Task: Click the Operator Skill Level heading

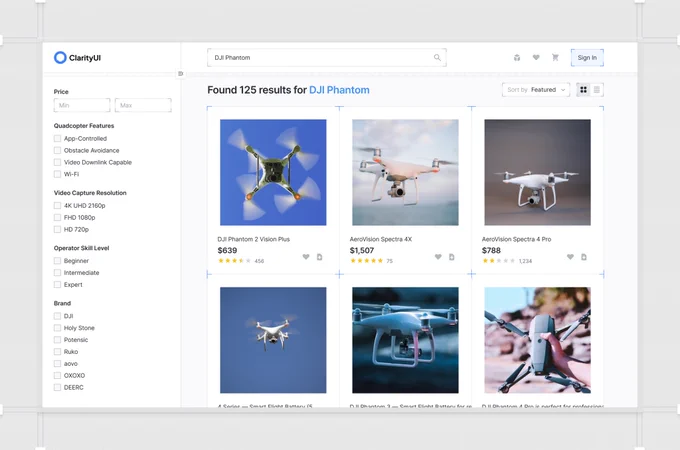Action: (x=82, y=248)
